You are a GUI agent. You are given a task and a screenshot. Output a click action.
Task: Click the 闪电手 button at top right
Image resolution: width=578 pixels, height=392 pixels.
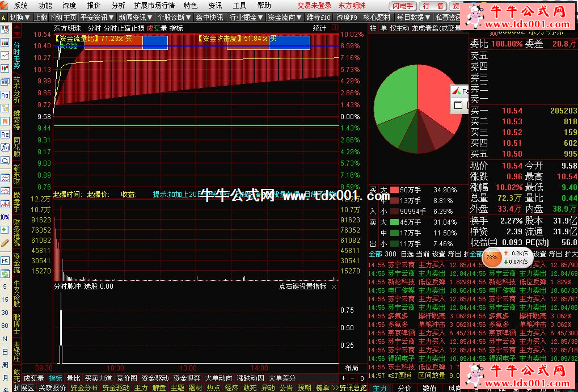tap(402, 6)
